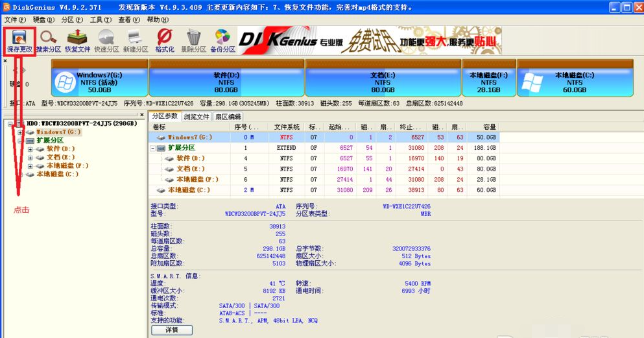644x338 pixels.
Task: Select the 本地磁盘(F:) 28.1GB partition bar
Action: [489, 78]
